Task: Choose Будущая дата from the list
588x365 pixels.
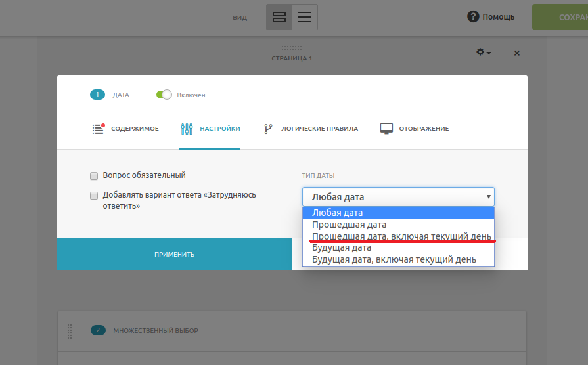Action: (342, 248)
